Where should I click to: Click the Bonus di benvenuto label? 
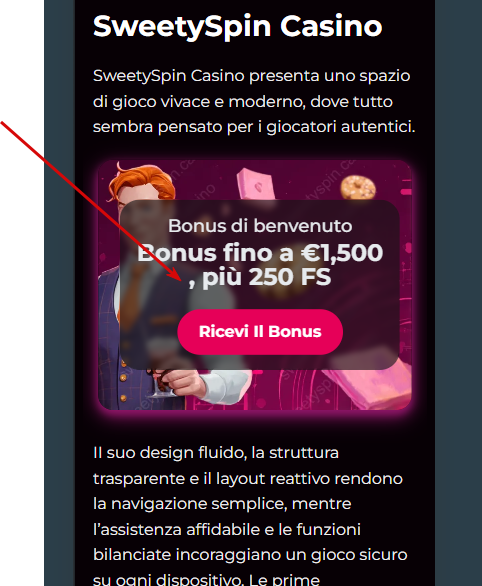(x=260, y=226)
